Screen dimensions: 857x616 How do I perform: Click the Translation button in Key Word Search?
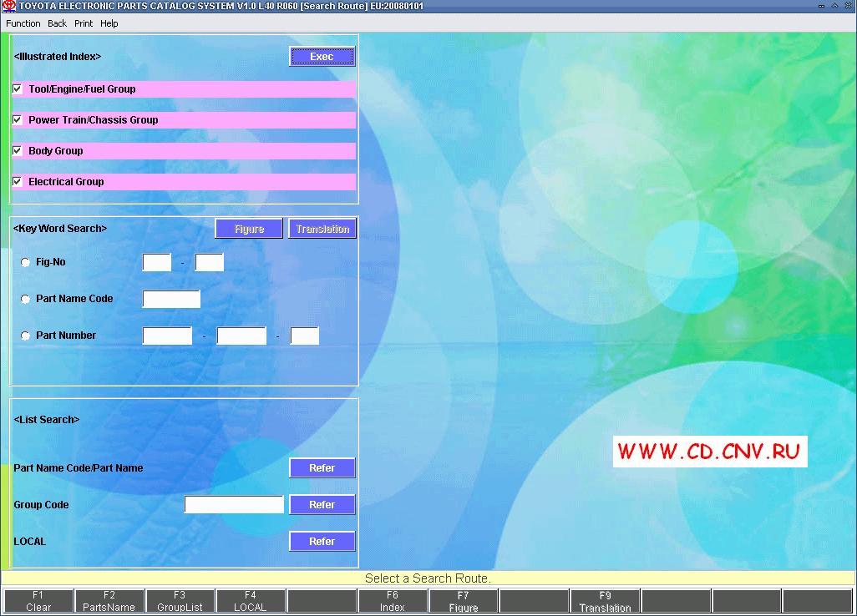(x=322, y=229)
